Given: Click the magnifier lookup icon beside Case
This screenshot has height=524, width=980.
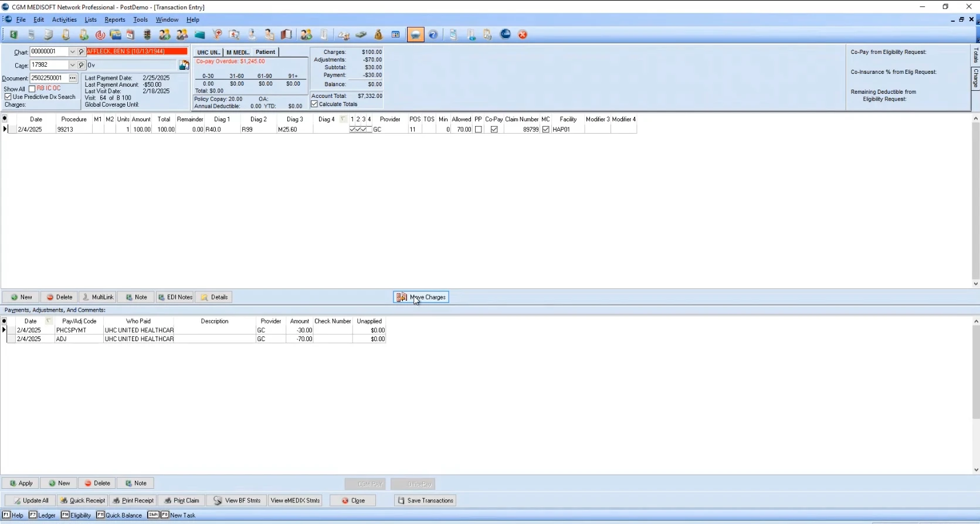Looking at the screenshot, I should [x=82, y=65].
